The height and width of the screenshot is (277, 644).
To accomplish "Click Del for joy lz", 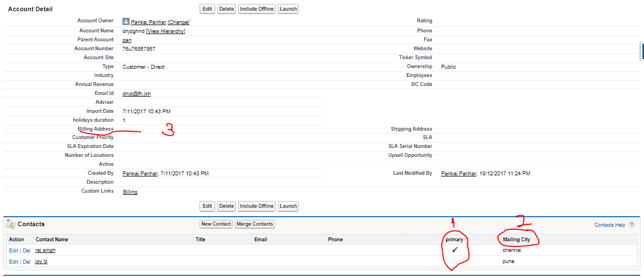I will coord(26,262).
